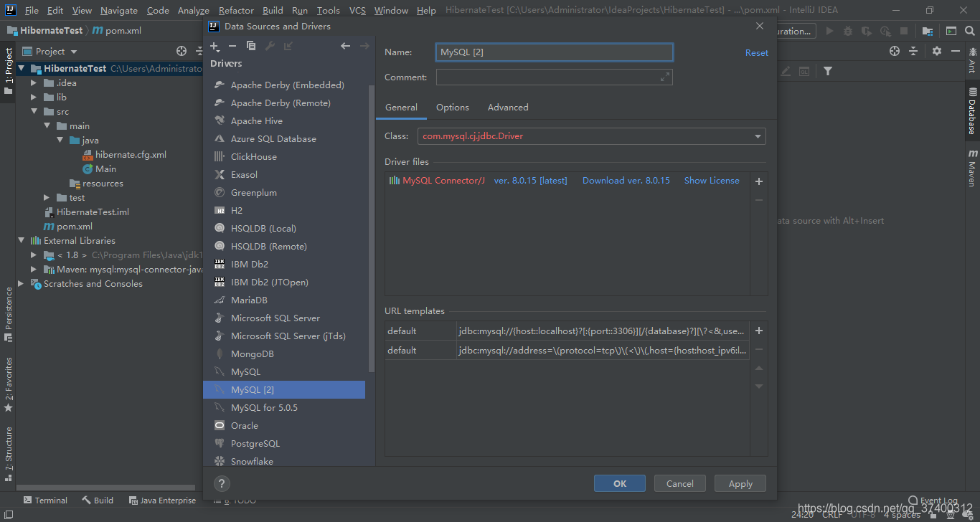Collapse the src folder arrow

point(34,112)
